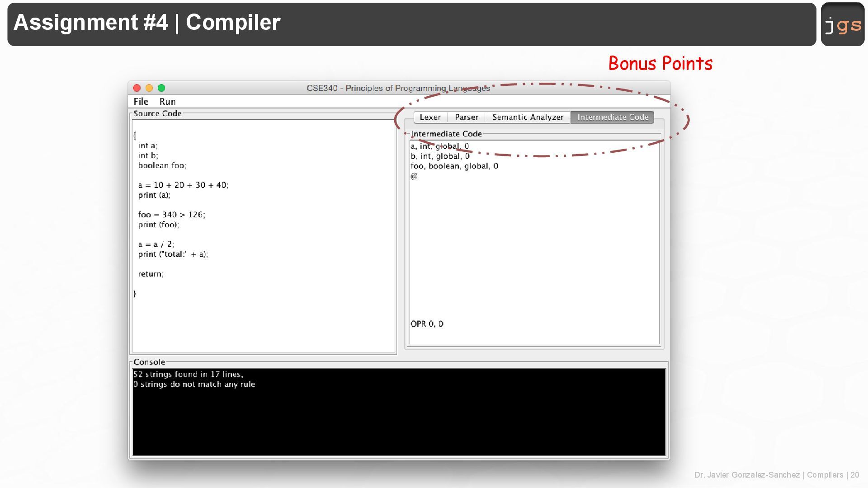
Task: Click the red close window button
Action: [x=137, y=88]
